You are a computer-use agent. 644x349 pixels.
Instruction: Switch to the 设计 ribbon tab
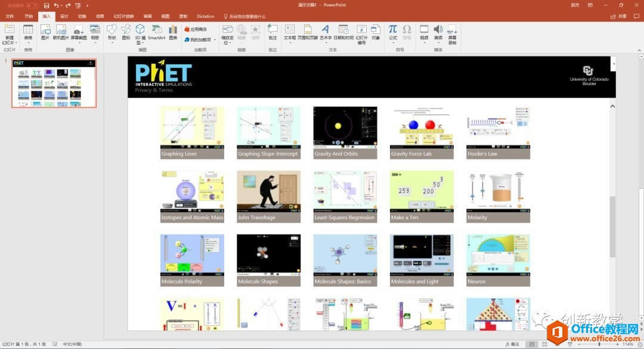(x=64, y=16)
